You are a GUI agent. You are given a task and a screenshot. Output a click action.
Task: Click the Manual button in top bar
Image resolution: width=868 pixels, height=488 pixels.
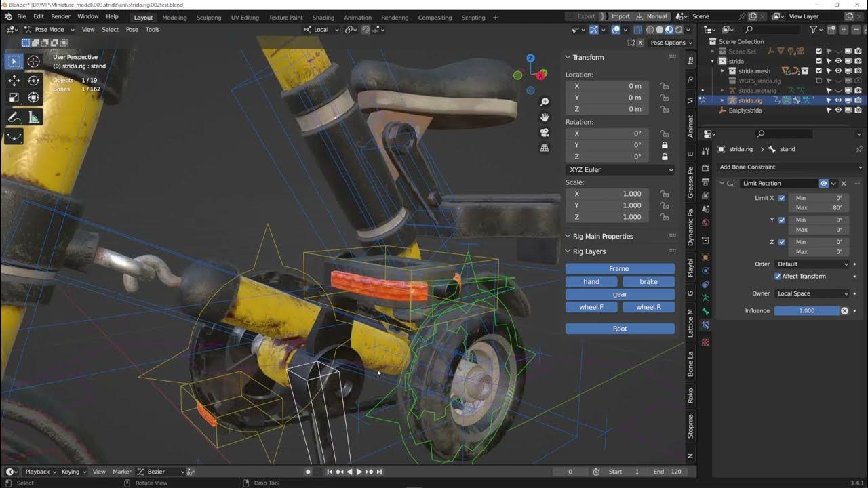tap(652, 16)
